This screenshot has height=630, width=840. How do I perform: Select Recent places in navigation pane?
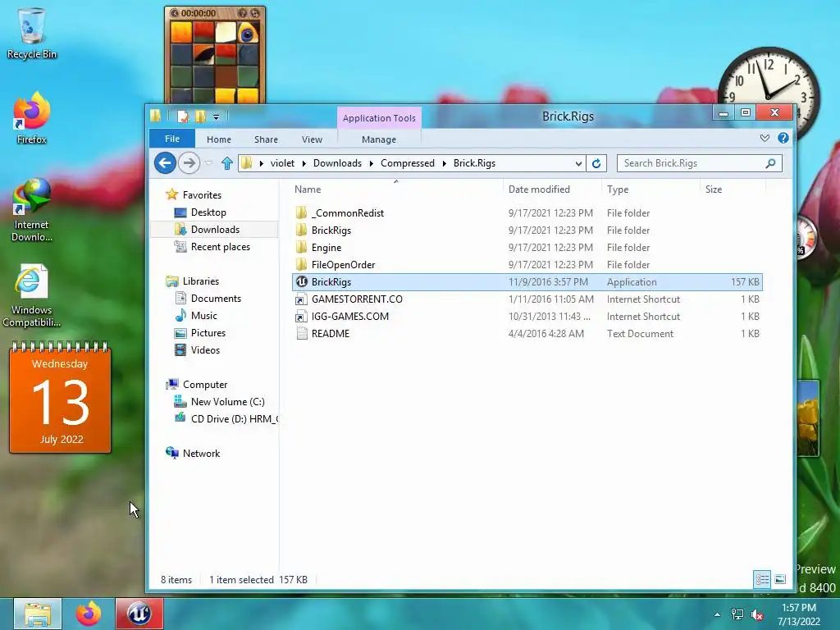pos(220,246)
